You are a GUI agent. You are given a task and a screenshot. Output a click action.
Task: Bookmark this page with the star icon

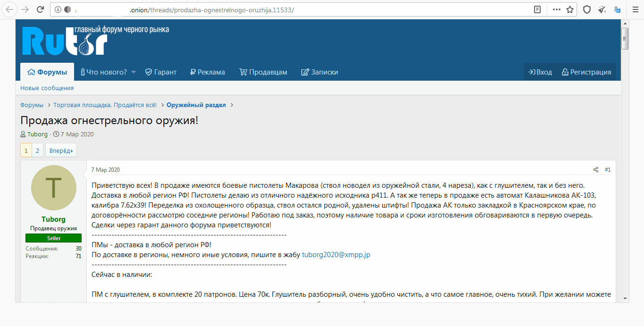570,9
